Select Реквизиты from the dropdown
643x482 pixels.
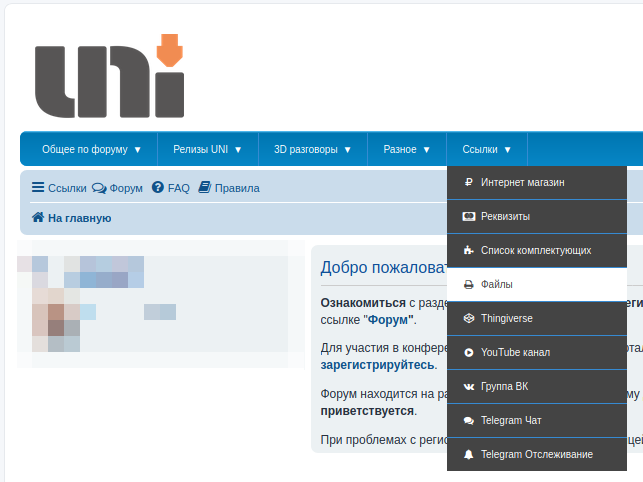point(537,217)
